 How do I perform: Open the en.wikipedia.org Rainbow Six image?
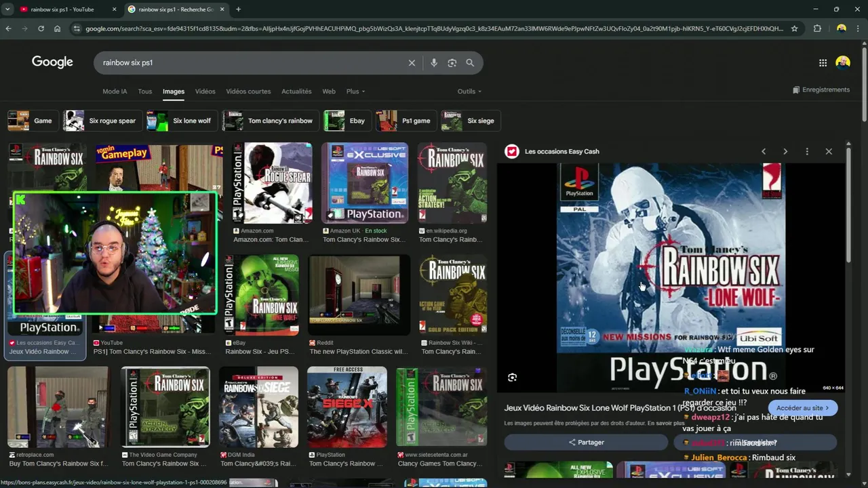pyautogui.click(x=452, y=183)
